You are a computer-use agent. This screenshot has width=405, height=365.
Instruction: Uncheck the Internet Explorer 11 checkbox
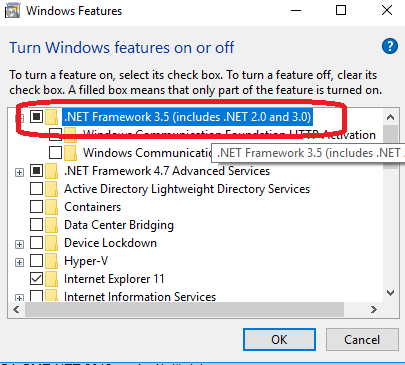point(36,279)
